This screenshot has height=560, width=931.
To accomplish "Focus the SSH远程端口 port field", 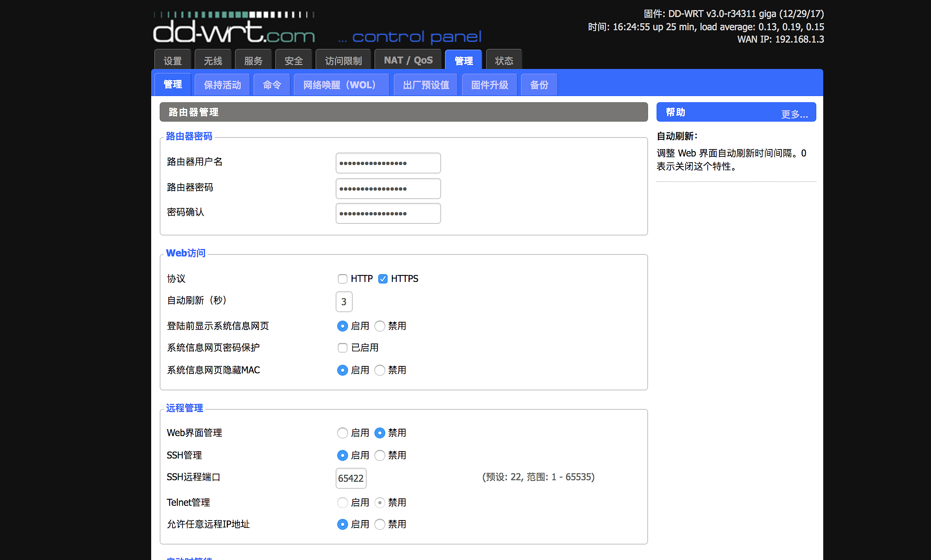I will pos(351,478).
